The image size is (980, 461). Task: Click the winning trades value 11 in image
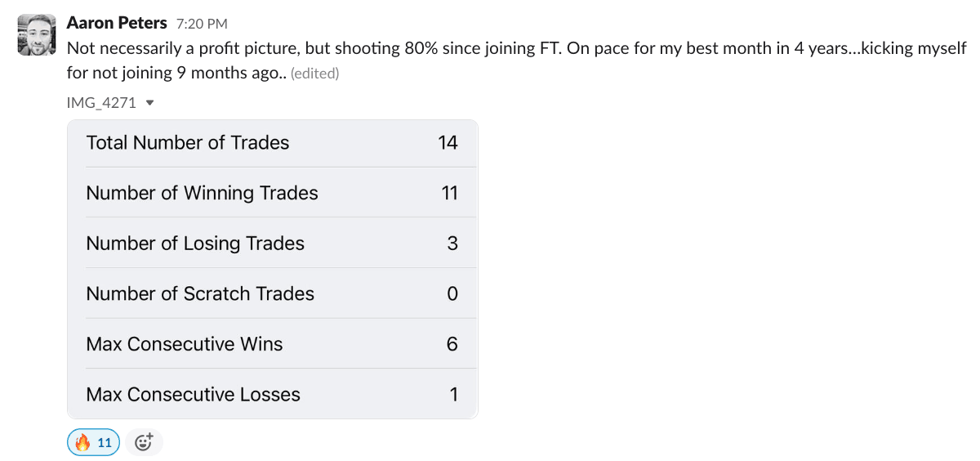(x=449, y=194)
